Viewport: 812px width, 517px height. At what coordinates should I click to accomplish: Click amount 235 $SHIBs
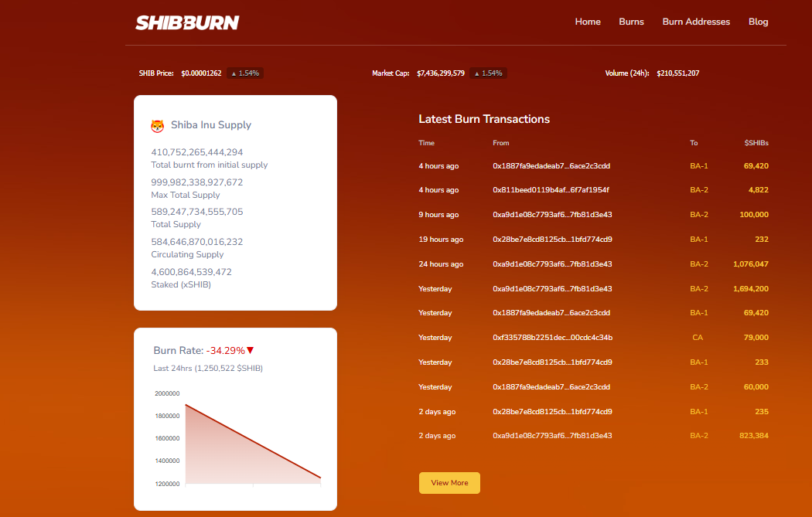pos(762,412)
